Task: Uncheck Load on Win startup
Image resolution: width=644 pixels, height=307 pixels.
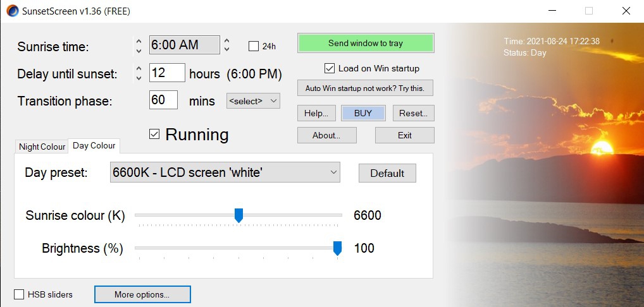Action: (x=330, y=68)
